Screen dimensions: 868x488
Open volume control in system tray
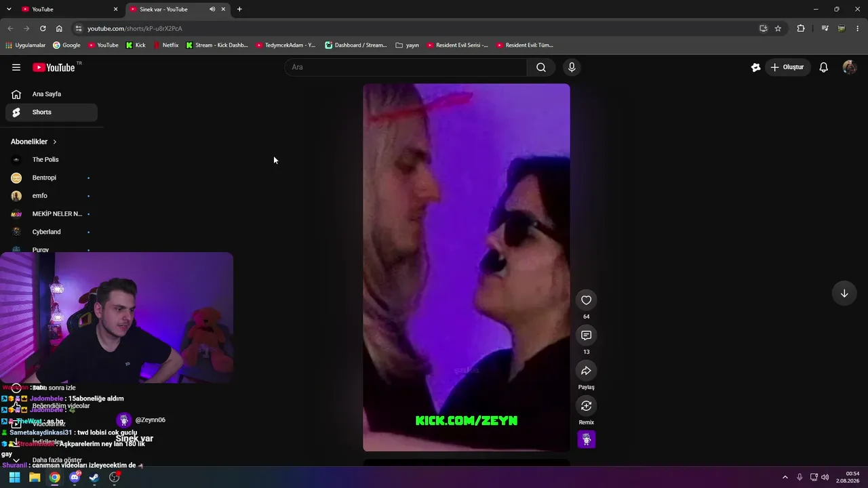click(825, 477)
